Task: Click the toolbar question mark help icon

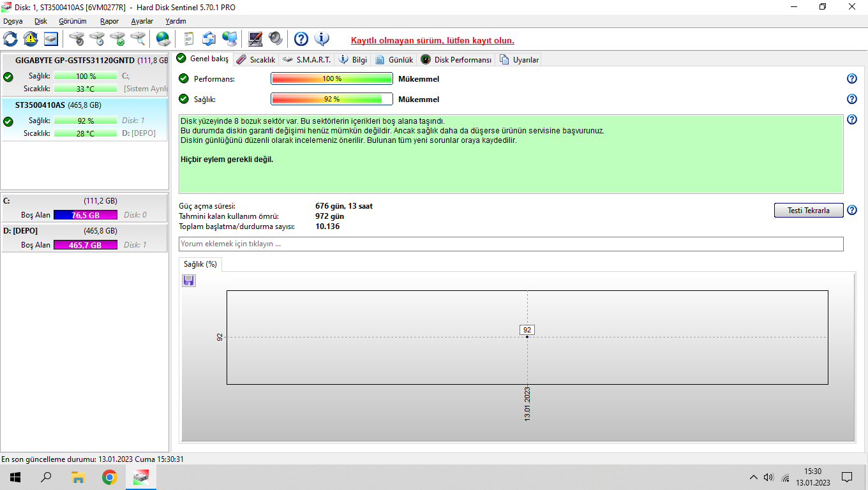Action: tap(301, 39)
